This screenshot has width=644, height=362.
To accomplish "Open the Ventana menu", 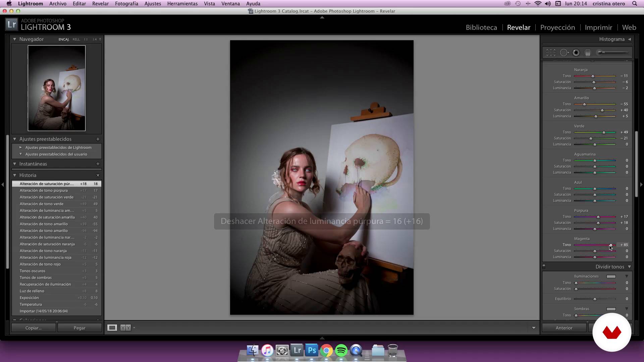I will click(230, 4).
